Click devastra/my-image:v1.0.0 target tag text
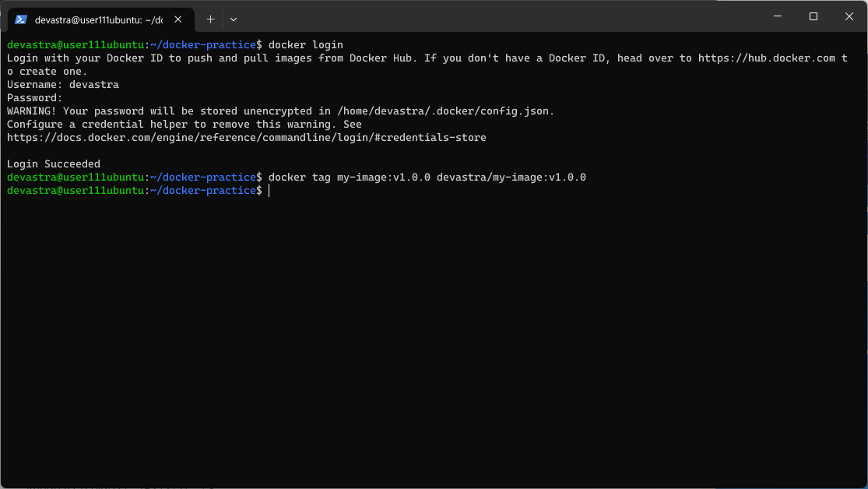Viewport: 868px width, 489px height. (511, 178)
